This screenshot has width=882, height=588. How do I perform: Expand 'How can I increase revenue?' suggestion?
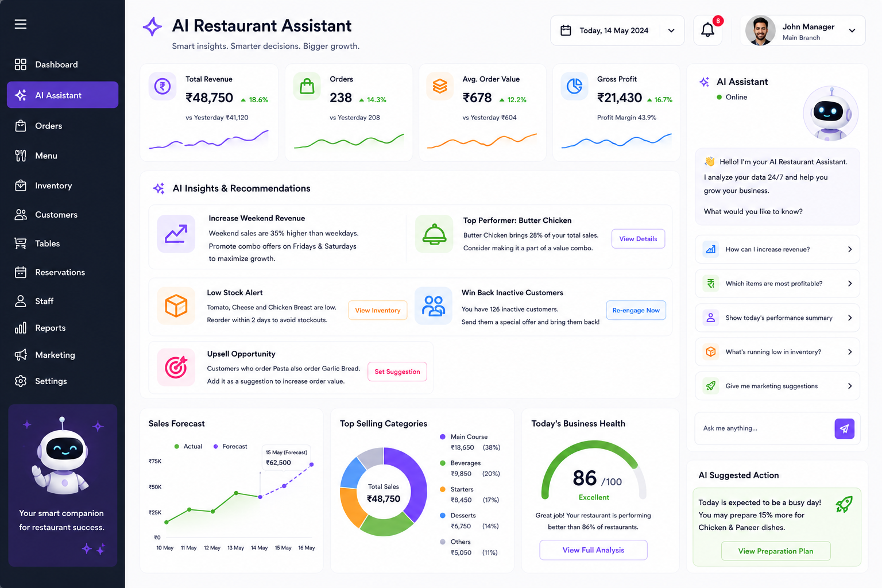click(777, 249)
